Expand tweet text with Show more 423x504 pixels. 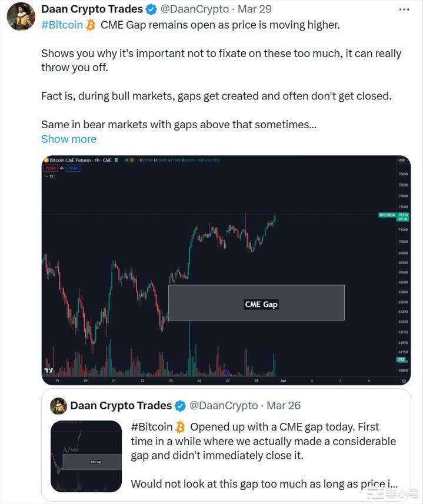point(69,139)
